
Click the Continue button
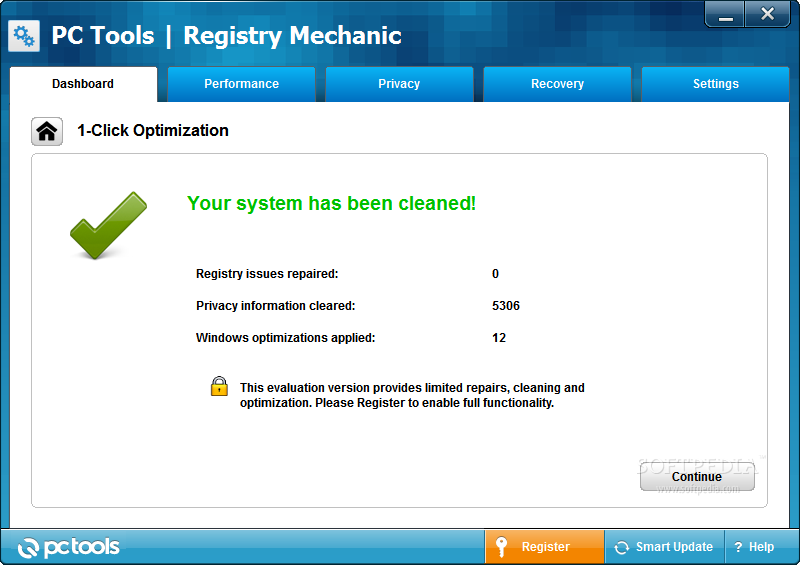[x=697, y=476]
